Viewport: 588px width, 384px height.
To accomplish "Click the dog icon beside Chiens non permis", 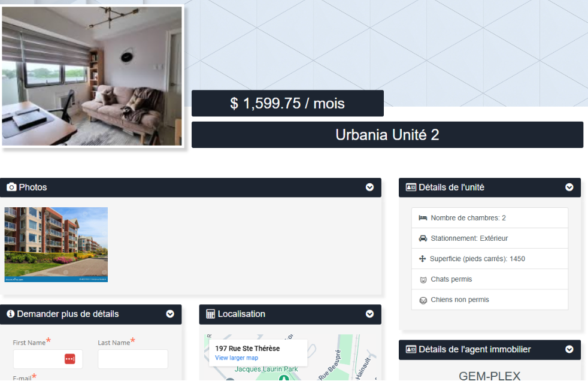I will pyautogui.click(x=423, y=300).
